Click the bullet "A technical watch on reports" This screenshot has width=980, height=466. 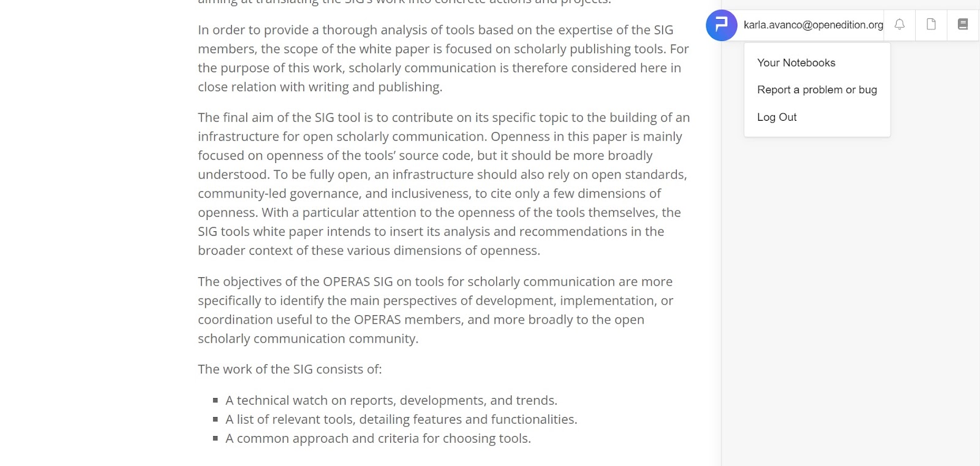(391, 400)
